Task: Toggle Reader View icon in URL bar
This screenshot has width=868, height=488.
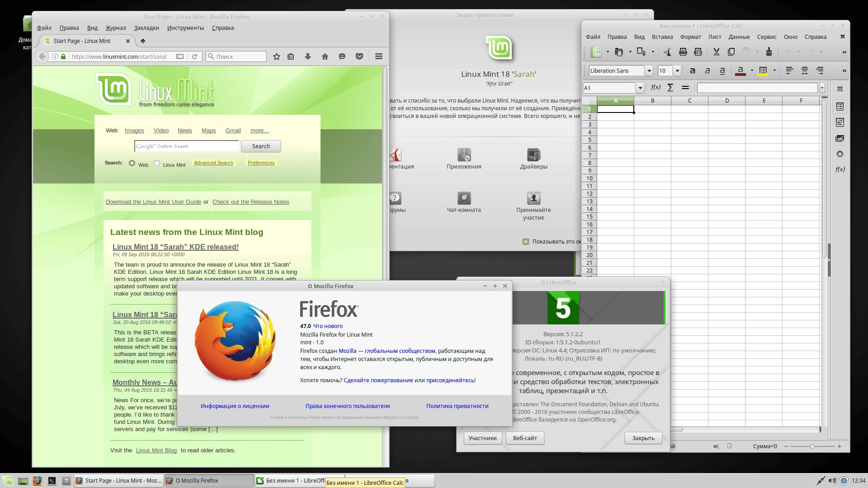Action: click(x=180, y=56)
